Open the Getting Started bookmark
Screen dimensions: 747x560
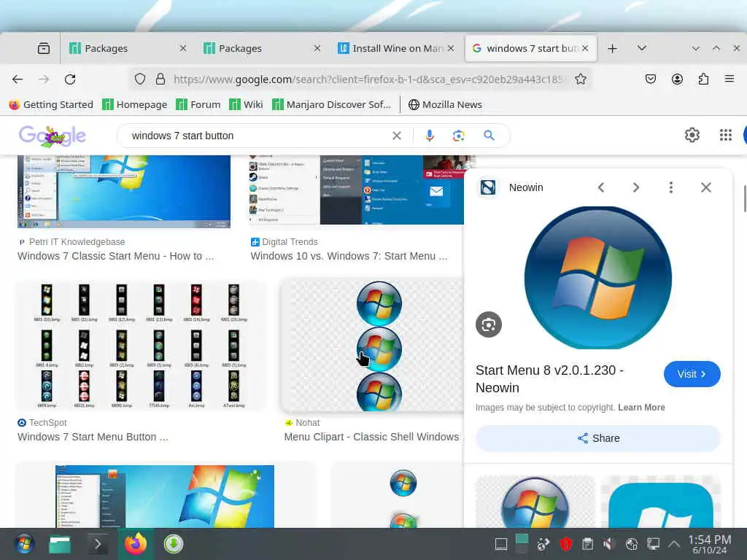51,104
